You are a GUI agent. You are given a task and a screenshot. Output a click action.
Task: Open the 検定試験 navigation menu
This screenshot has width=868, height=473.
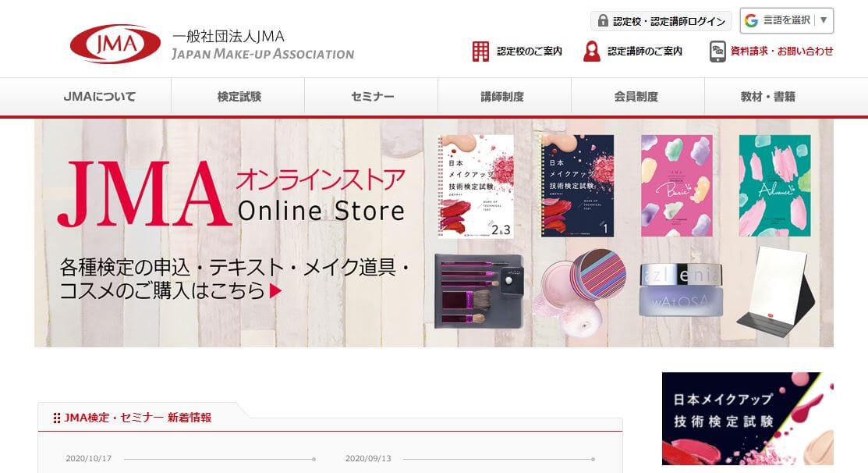pyautogui.click(x=239, y=97)
